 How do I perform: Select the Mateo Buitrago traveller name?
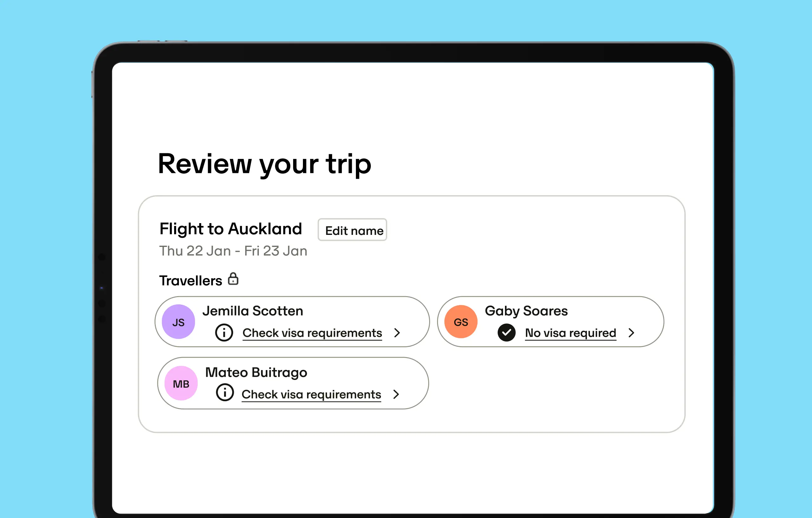[256, 373]
